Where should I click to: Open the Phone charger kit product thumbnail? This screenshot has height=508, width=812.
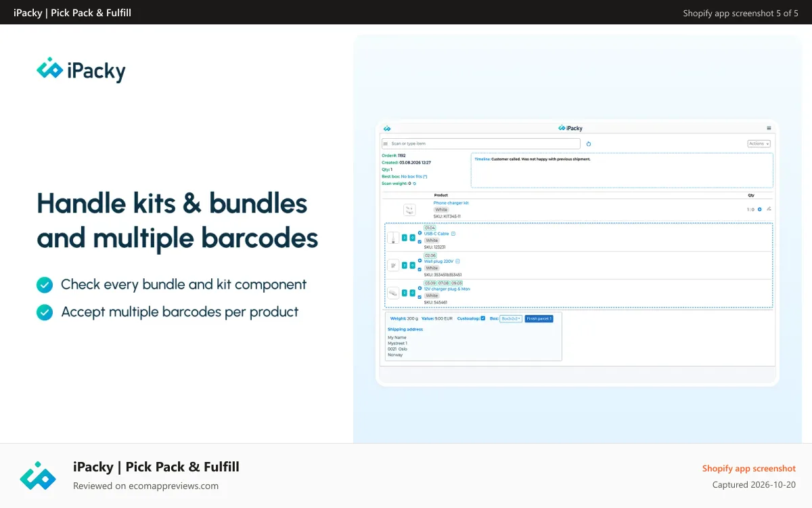tap(409, 210)
